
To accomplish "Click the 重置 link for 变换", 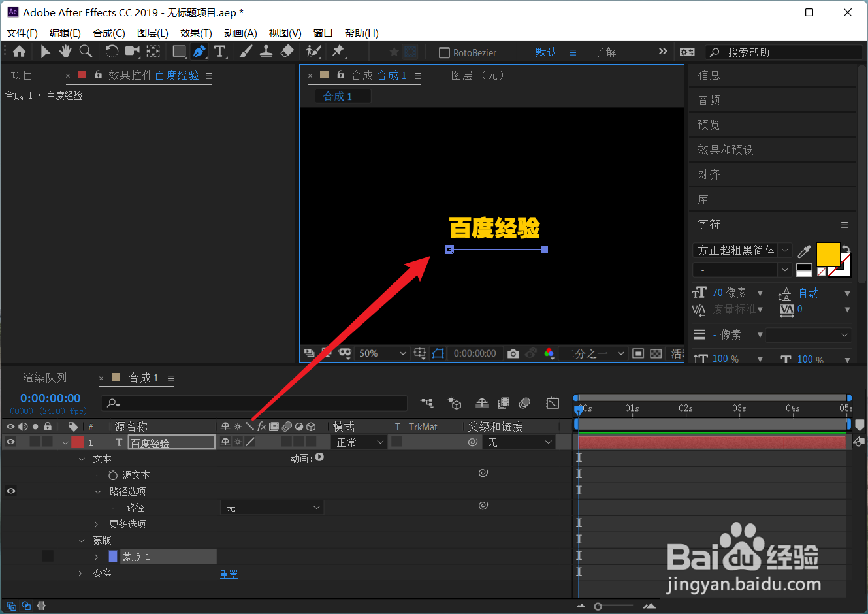I will pyautogui.click(x=229, y=574).
